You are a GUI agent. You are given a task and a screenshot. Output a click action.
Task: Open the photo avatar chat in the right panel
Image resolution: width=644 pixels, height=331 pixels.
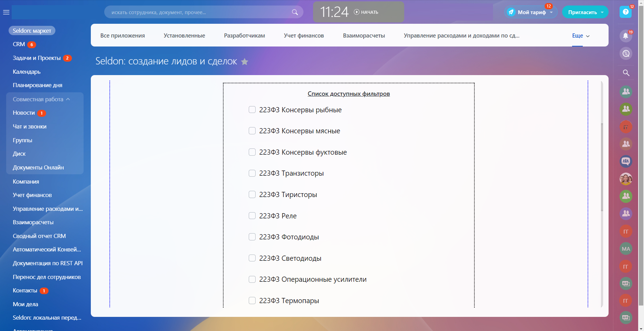(626, 179)
